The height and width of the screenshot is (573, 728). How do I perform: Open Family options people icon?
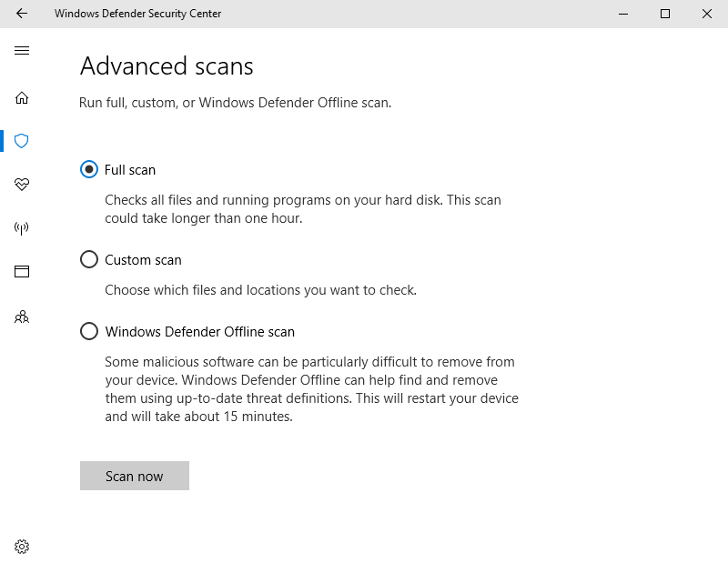click(22, 317)
